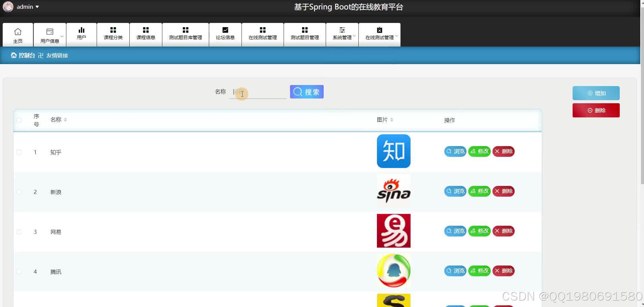Open 论坛信息 chart icon menu
This screenshot has width=644, height=307.
pyautogui.click(x=225, y=35)
